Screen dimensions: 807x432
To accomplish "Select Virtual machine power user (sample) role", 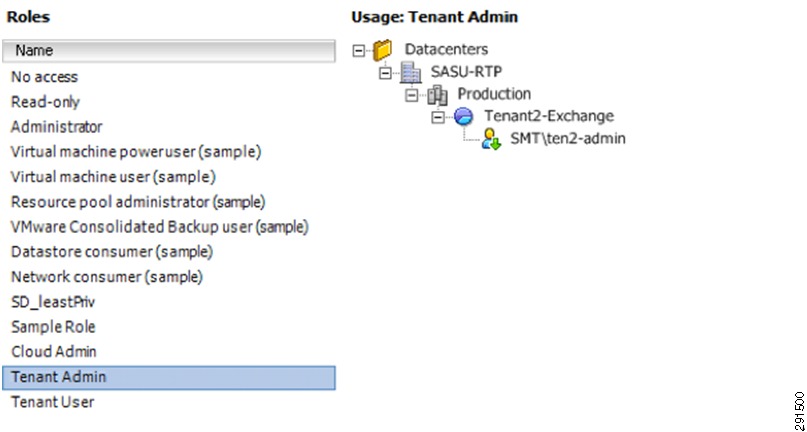I will [x=135, y=152].
